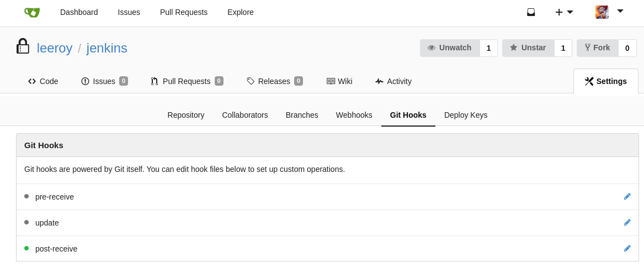Image resolution: width=644 pixels, height=267 pixels.
Task: Click the gray update status dot
Action: 26,222
